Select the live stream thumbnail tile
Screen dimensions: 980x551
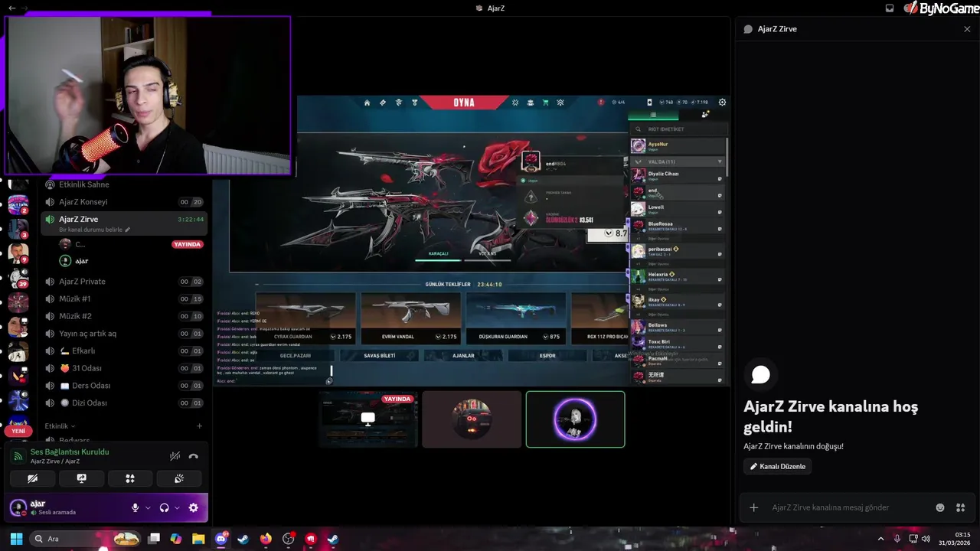click(368, 419)
